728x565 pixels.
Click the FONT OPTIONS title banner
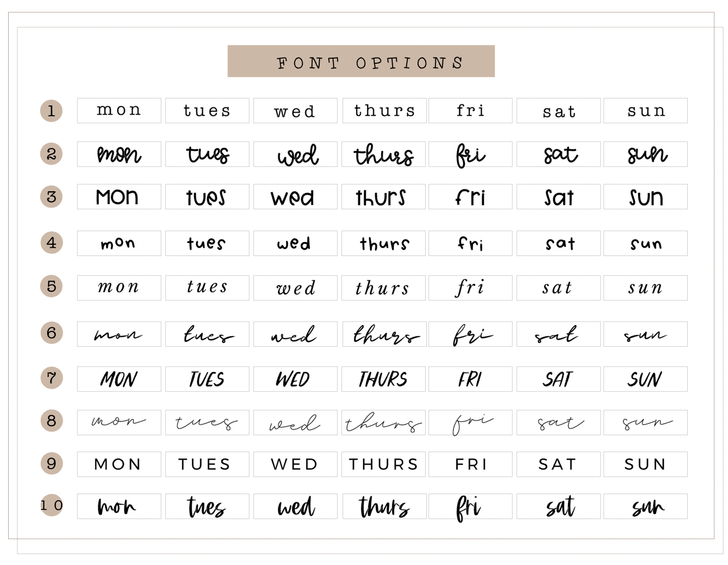point(361,62)
